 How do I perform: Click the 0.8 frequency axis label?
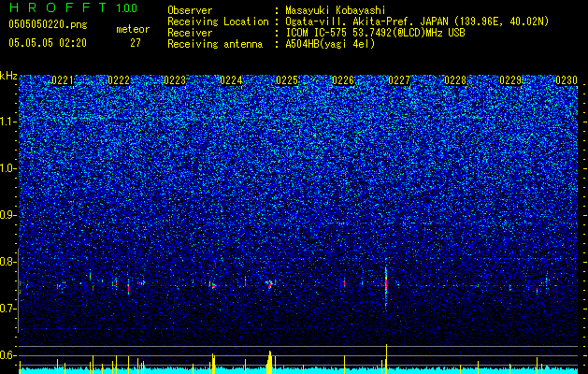[x=8, y=262]
